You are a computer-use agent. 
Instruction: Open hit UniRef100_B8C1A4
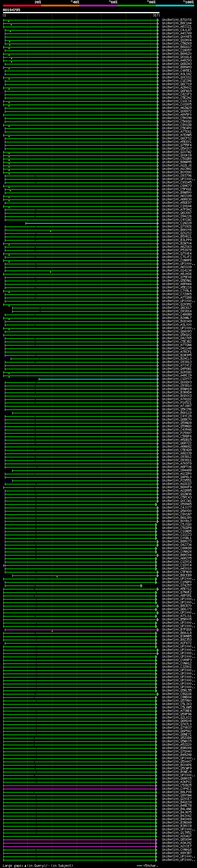(177, 23)
